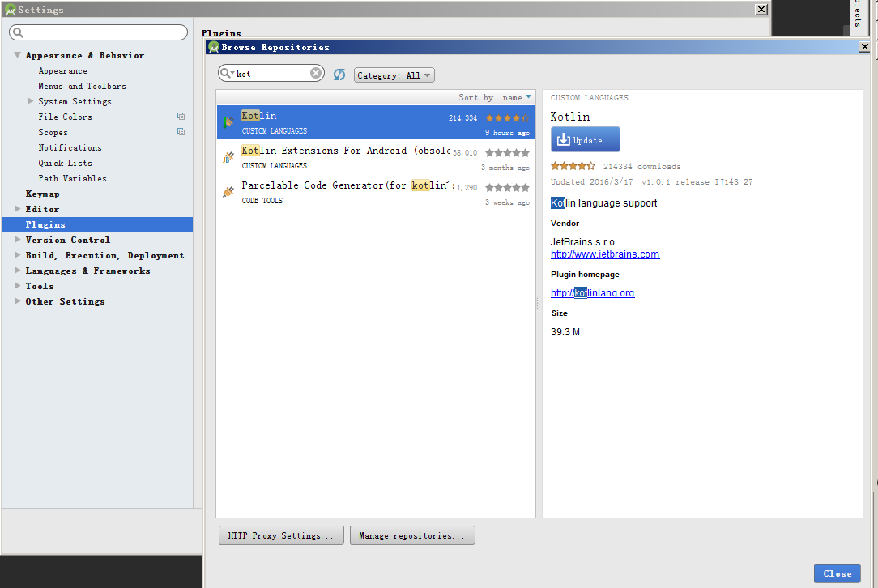Click the Close button
Image resolution: width=878 pixels, height=588 pixels.
click(838, 573)
